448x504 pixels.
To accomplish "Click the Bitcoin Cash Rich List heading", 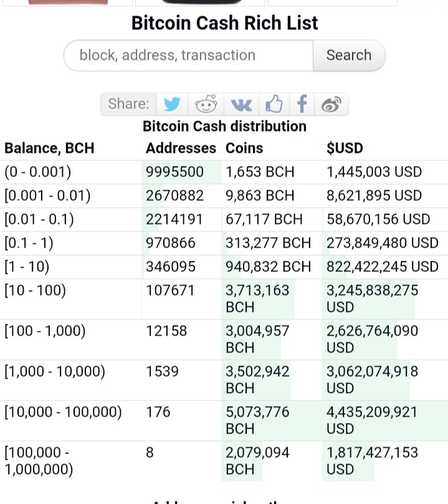I will click(225, 23).
